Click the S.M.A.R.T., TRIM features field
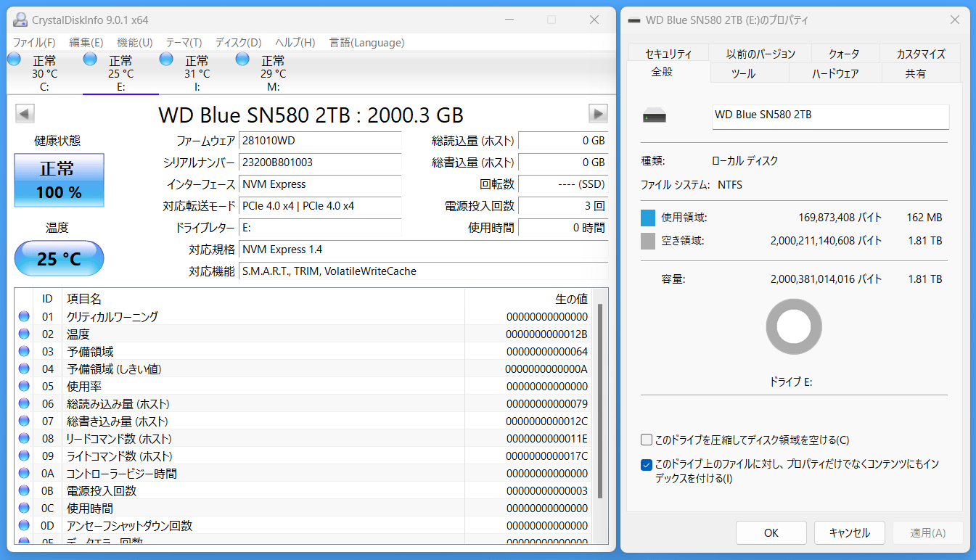 (424, 271)
